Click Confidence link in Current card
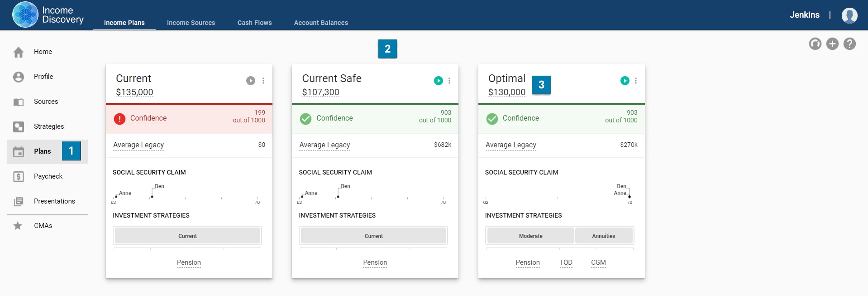The width and height of the screenshot is (868, 296). pos(148,118)
